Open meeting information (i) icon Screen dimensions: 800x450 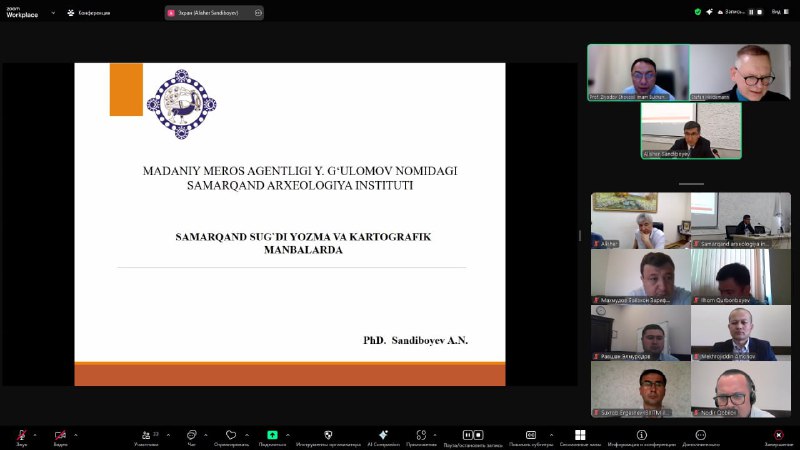pyautogui.click(x=641, y=435)
